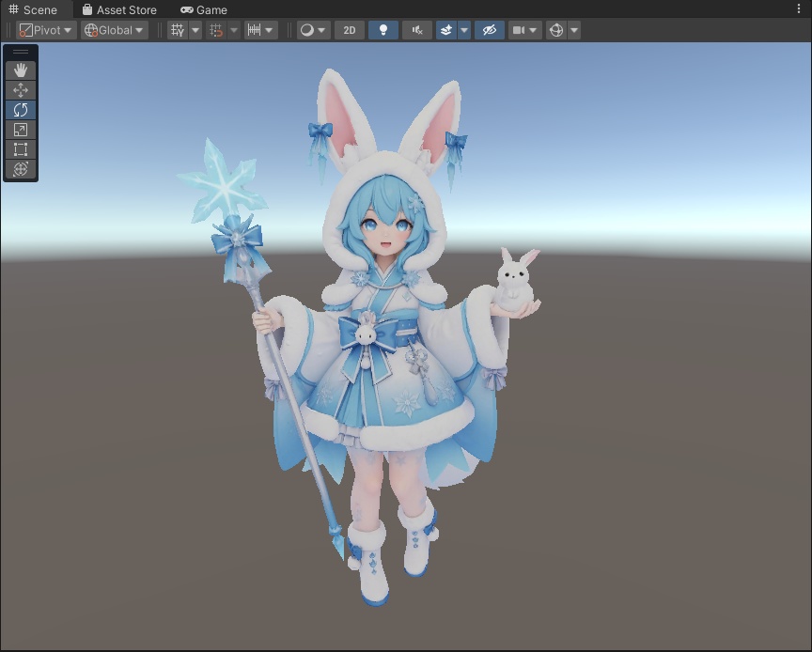Image resolution: width=812 pixels, height=652 pixels.
Task: Toggle scene effects button
Action: [445, 30]
